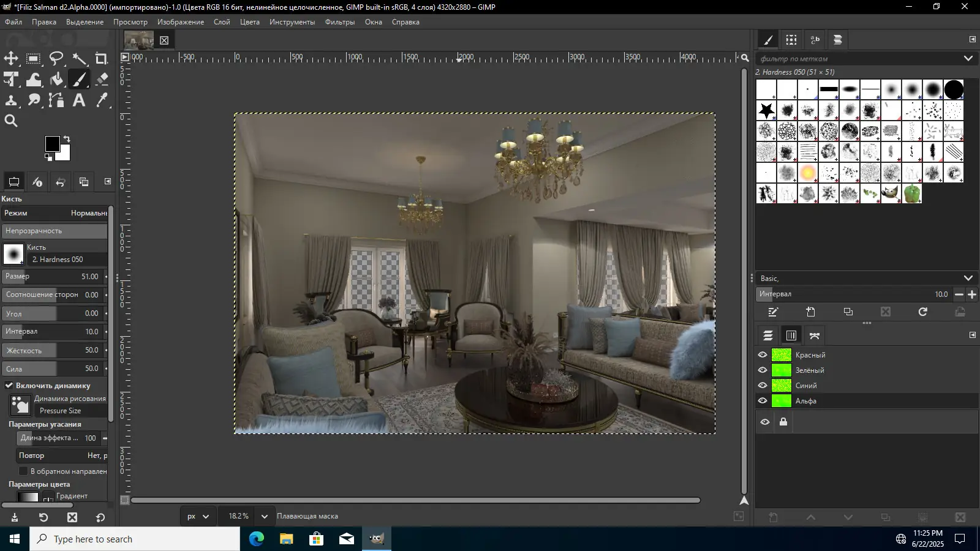Swap foreground and background colors
The width and height of the screenshot is (980, 551).
(x=67, y=139)
